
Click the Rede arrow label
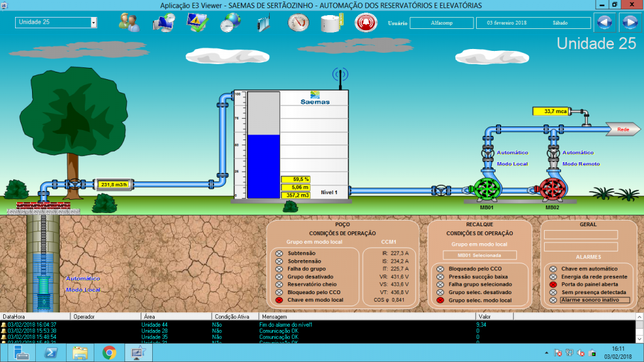pos(623,130)
